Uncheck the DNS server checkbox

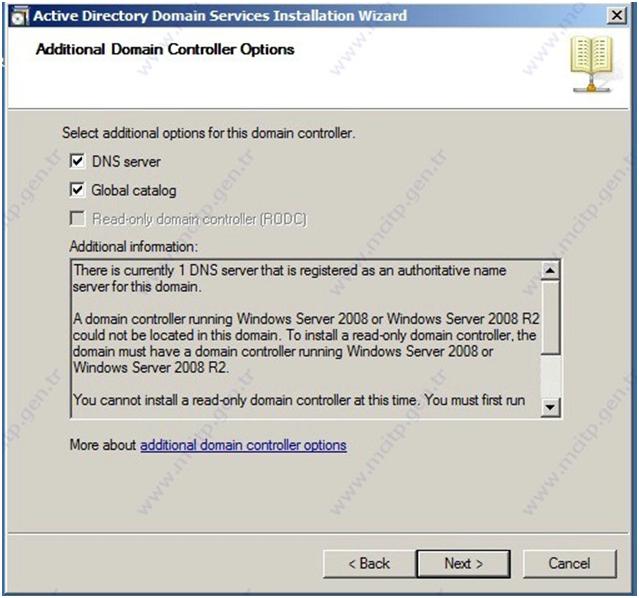click(77, 161)
